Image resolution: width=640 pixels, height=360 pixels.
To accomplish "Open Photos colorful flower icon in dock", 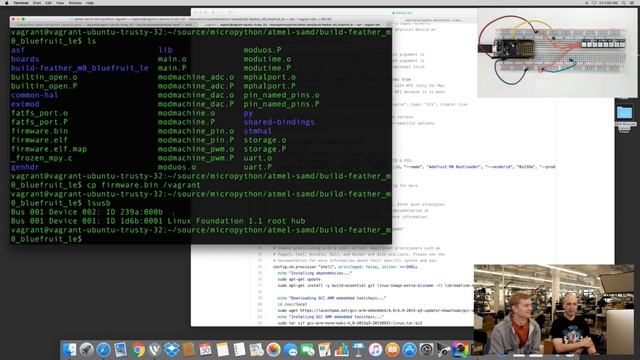I will pos(274,350).
